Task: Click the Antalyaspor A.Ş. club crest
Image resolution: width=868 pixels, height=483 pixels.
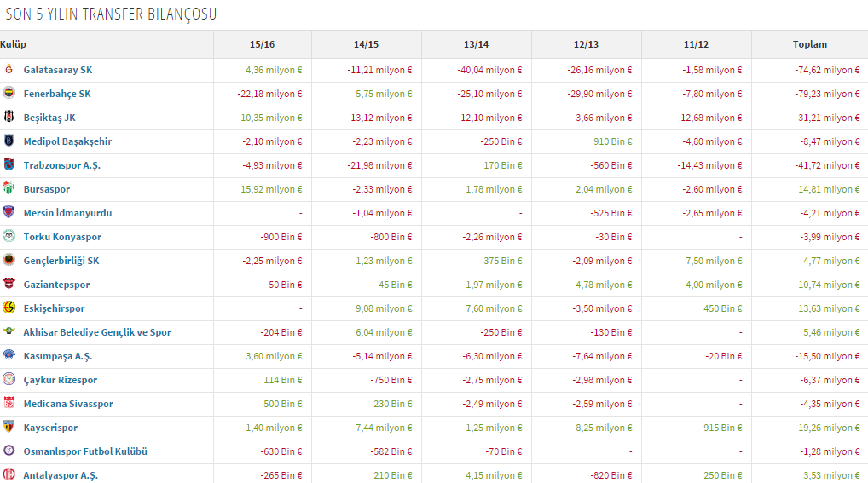Action: [x=9, y=474]
